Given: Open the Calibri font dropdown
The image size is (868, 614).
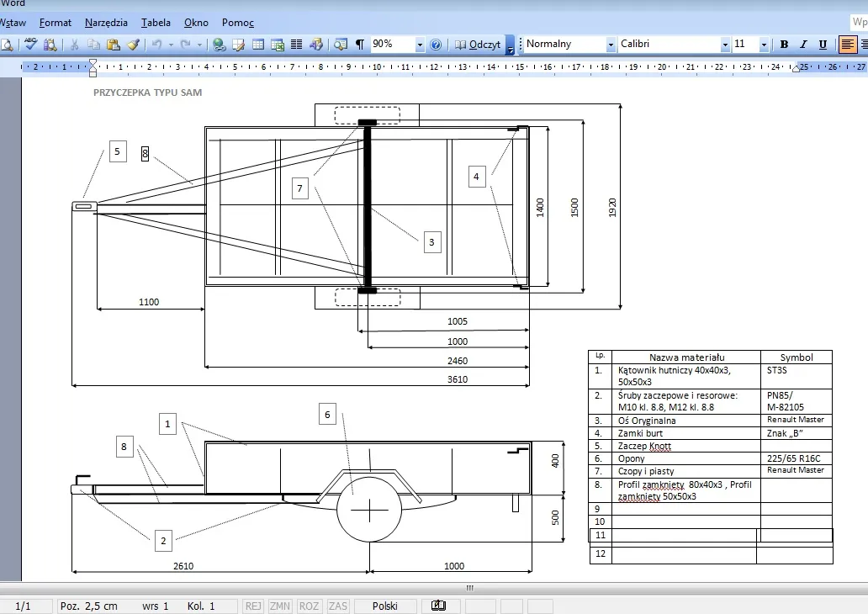Looking at the screenshot, I should (725, 45).
